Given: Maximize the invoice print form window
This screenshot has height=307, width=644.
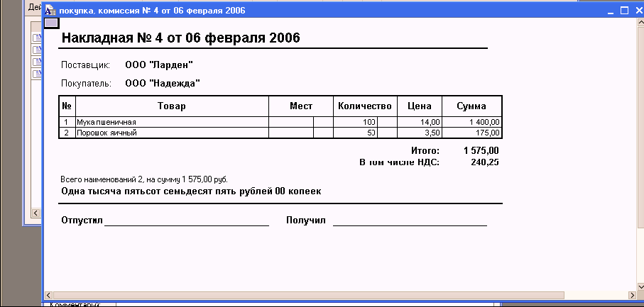Looking at the screenshot, I should [624, 11].
